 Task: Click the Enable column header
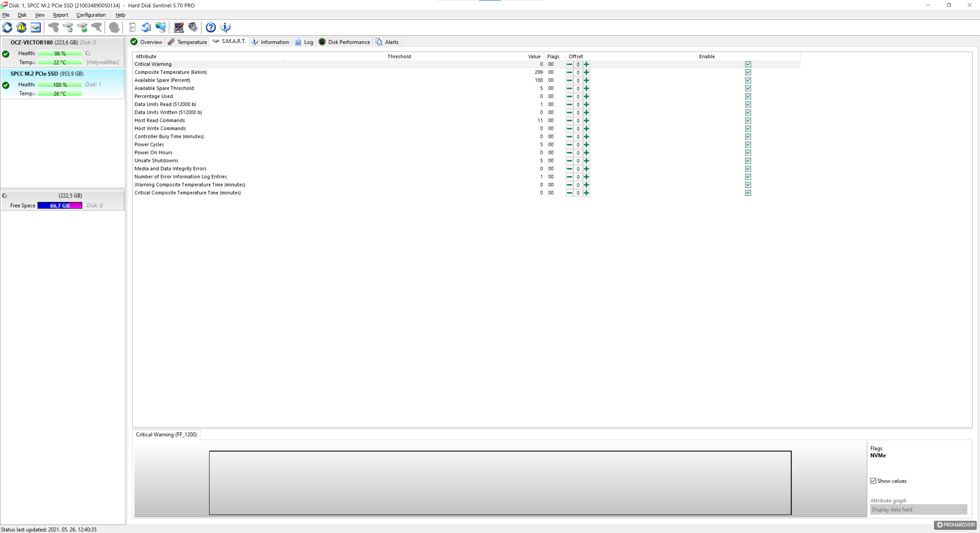tap(748, 56)
